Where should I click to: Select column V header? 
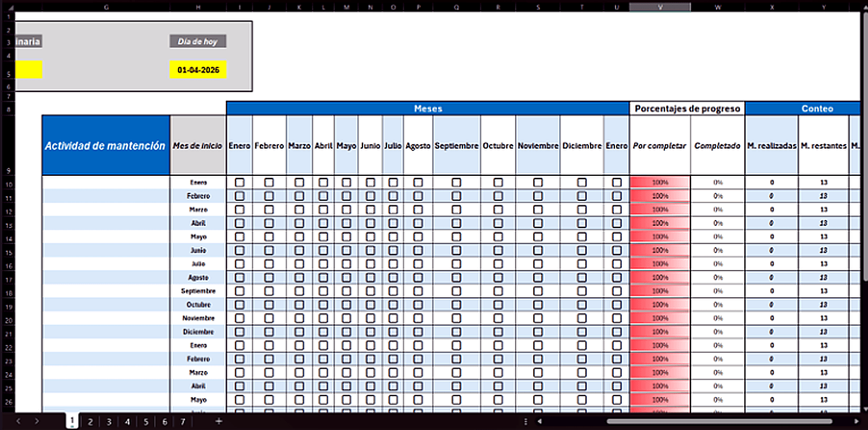tap(659, 7)
